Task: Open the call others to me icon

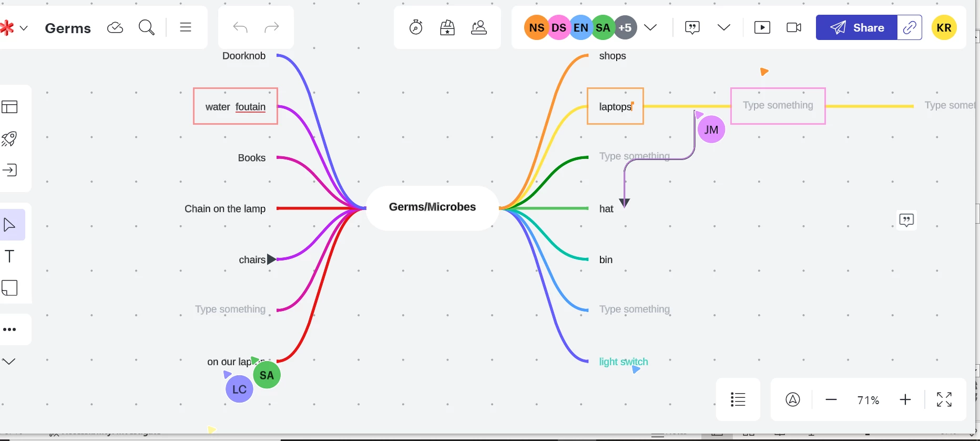Action: [479, 27]
